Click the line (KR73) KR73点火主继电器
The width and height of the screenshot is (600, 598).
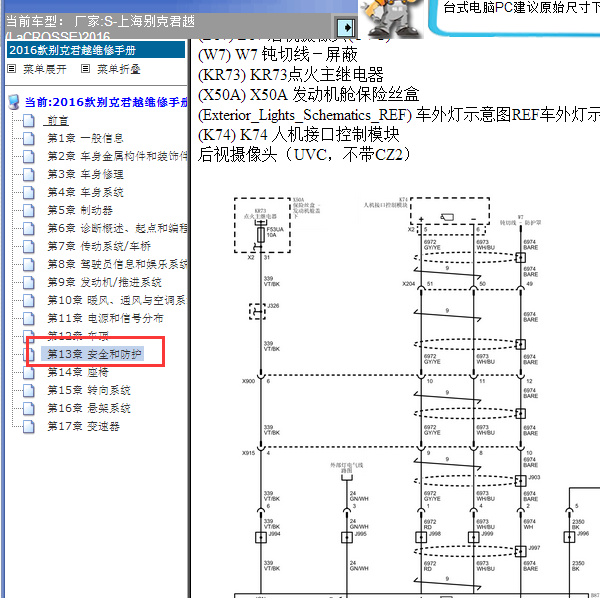(291, 75)
